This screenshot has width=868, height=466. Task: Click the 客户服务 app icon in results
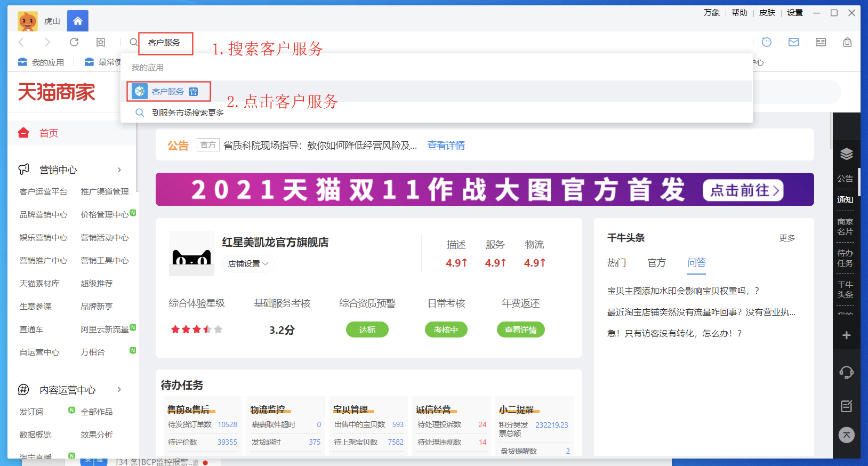pyautogui.click(x=140, y=91)
